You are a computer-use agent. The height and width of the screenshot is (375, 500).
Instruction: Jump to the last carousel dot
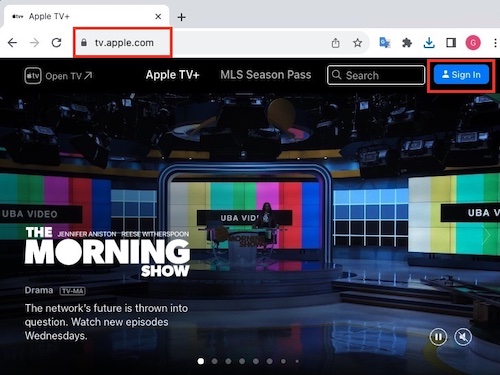coord(297,361)
